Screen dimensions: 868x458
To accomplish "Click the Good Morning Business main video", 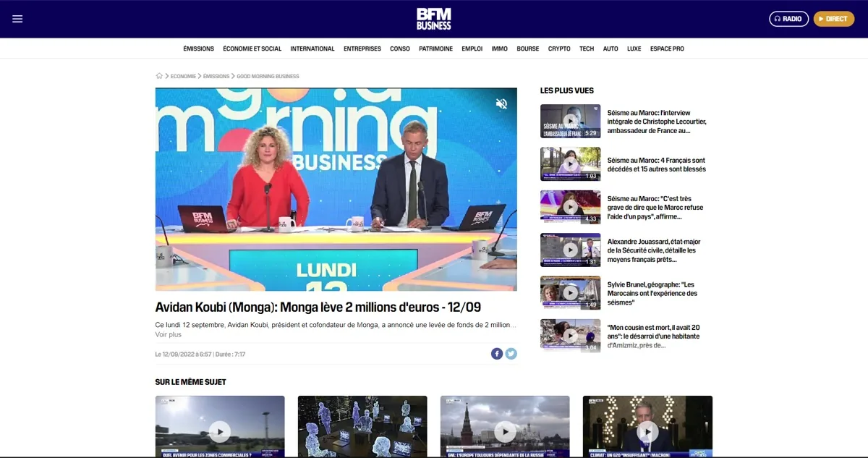I will tap(336, 190).
